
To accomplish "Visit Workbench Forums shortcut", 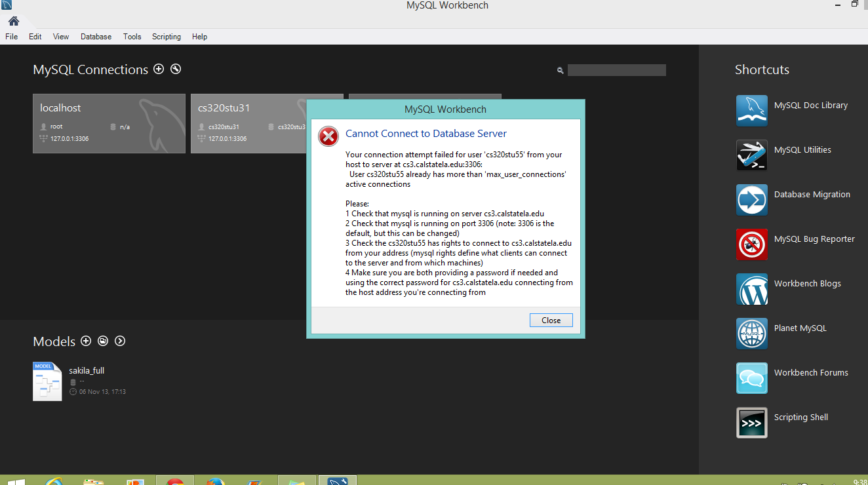I will [x=810, y=373].
